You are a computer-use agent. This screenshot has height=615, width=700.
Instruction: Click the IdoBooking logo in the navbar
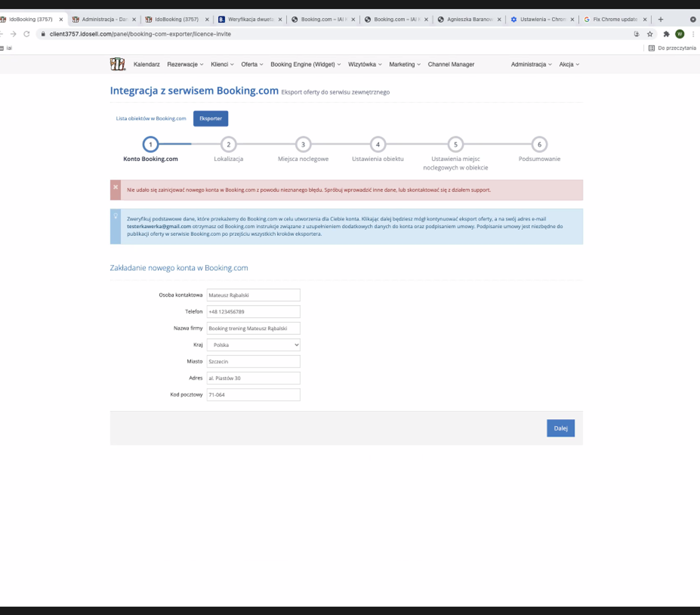[118, 64]
